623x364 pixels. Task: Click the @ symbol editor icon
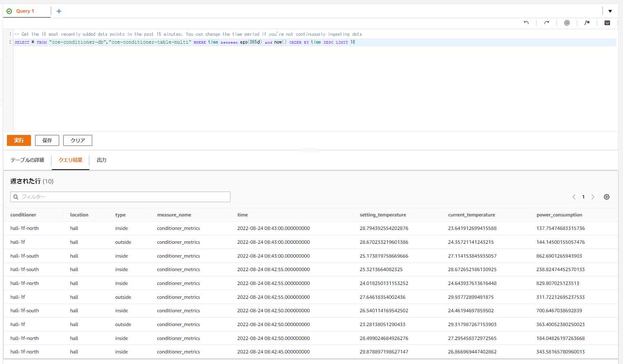[x=567, y=23]
